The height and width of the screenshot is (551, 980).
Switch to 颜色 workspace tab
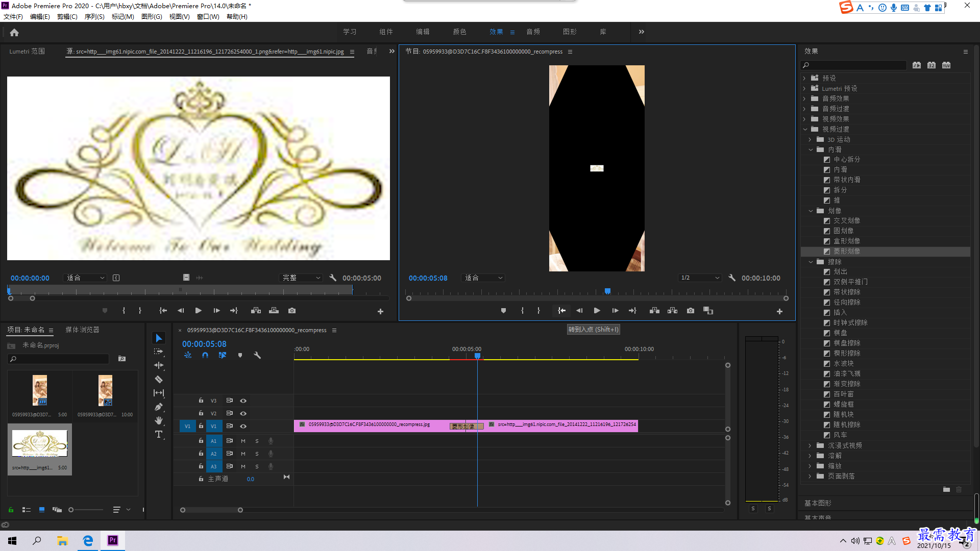(459, 32)
